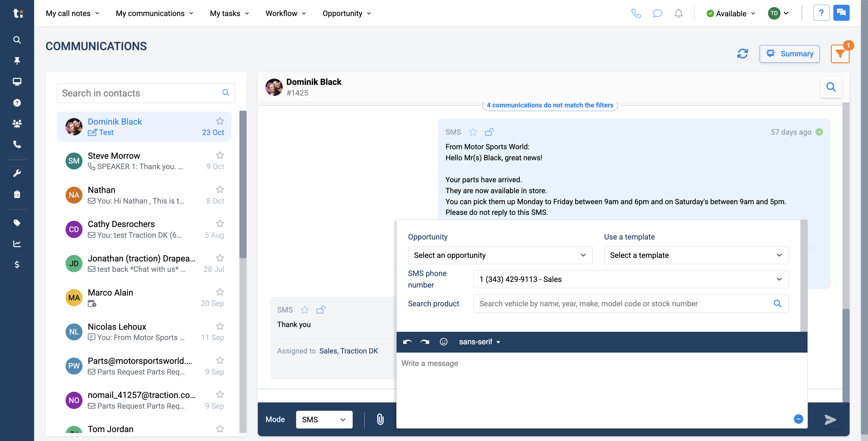This screenshot has width=868, height=441.
Task: Open the tags icon in left sidebar
Action: [17, 223]
